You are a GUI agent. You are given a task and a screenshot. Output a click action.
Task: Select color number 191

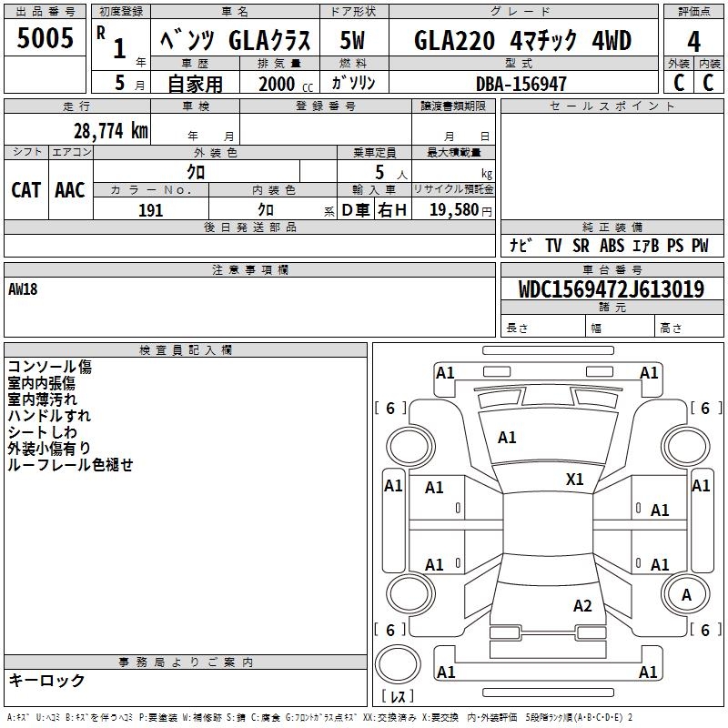[x=151, y=210]
